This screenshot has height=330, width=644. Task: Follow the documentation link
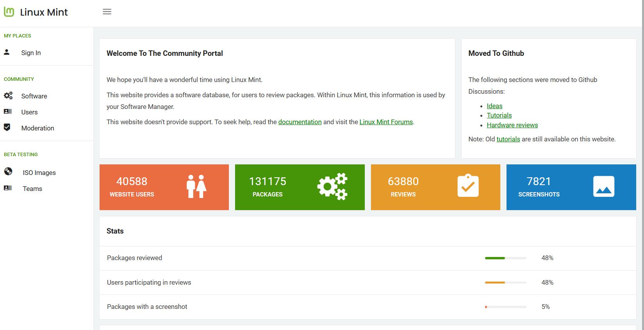click(x=300, y=122)
